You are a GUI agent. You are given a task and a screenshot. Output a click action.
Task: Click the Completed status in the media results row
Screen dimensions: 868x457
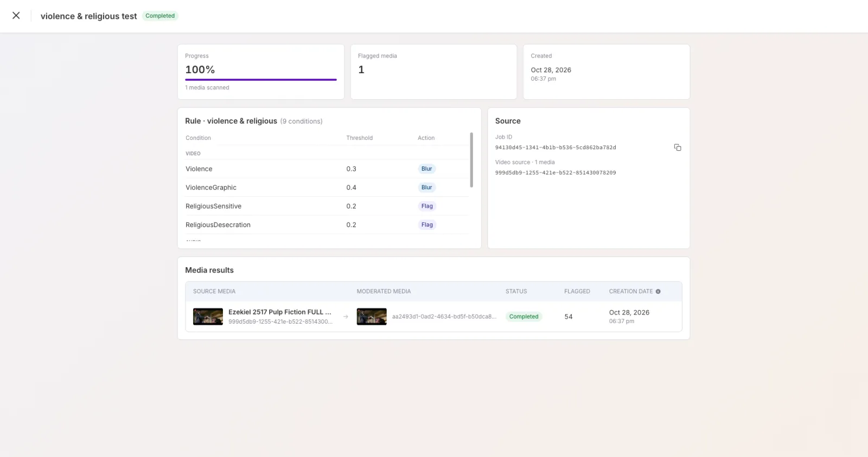[524, 317]
